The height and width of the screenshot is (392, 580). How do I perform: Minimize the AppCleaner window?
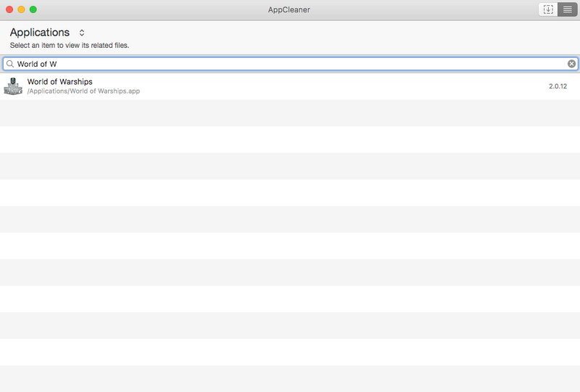pyautogui.click(x=22, y=9)
